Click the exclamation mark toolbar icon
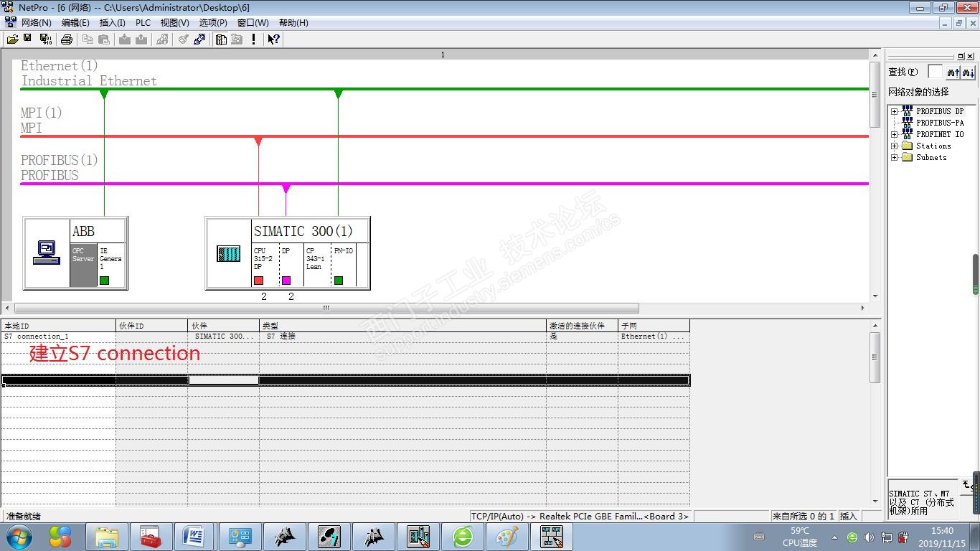This screenshot has width=980, height=551. pos(253,39)
